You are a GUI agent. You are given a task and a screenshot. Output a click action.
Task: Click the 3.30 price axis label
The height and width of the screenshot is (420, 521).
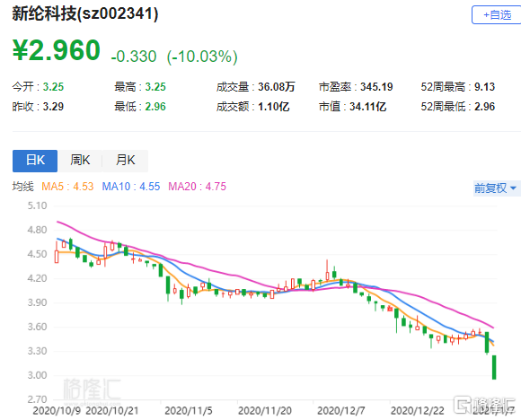pos(37,351)
